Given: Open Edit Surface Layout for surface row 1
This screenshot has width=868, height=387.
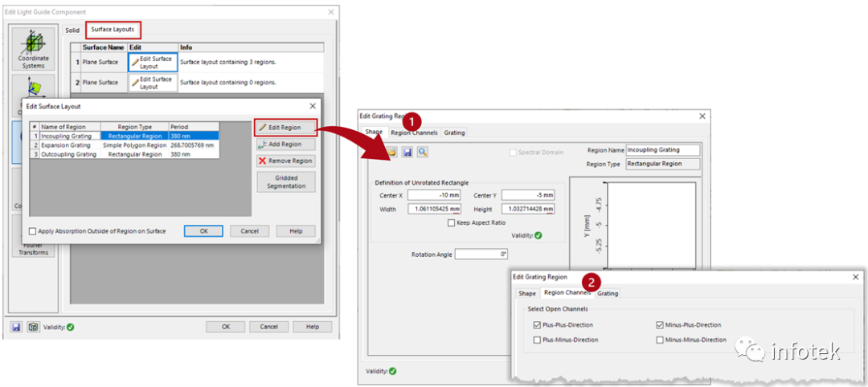Looking at the screenshot, I should (153, 63).
